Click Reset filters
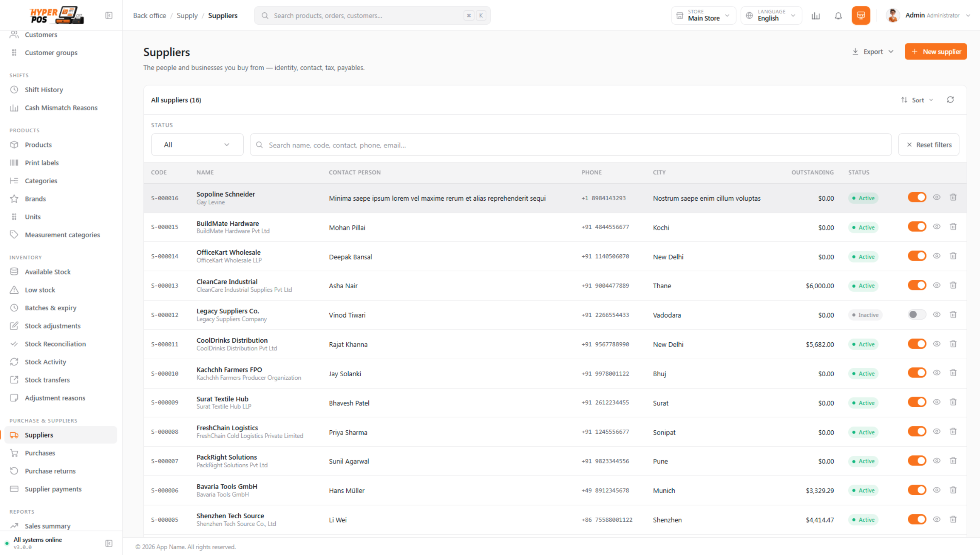The height and width of the screenshot is (555, 980). click(x=929, y=145)
